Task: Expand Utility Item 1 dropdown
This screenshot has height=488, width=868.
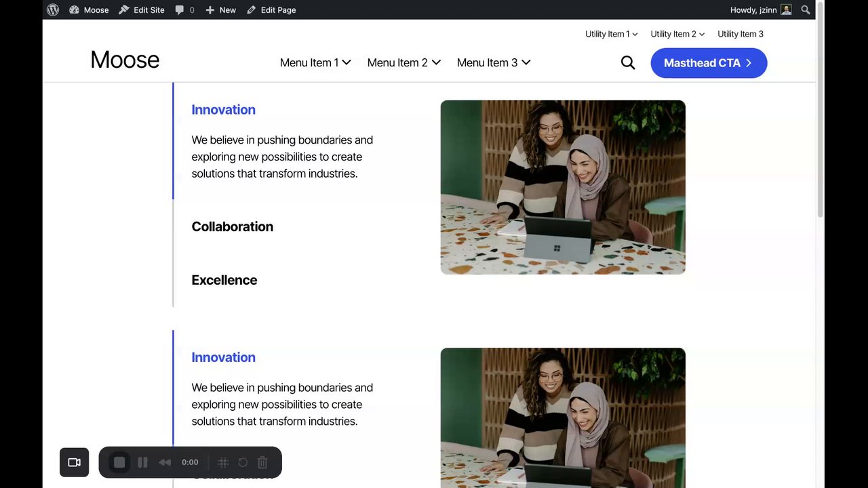Action: pyautogui.click(x=612, y=34)
